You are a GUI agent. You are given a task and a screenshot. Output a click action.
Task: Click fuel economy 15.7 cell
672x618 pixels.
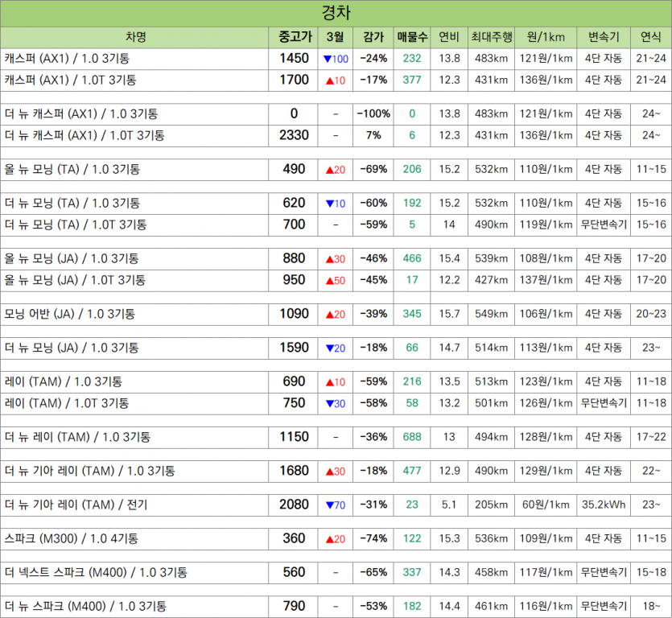[449, 314]
